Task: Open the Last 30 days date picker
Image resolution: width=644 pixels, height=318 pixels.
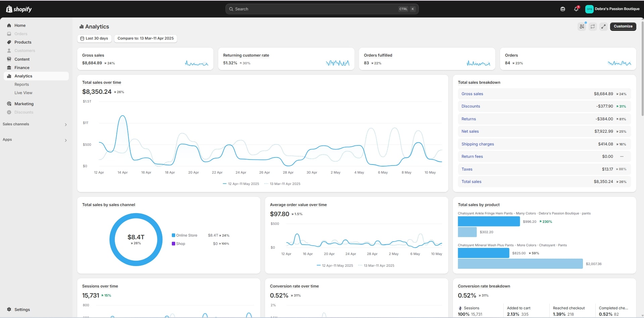Action: 94,39
